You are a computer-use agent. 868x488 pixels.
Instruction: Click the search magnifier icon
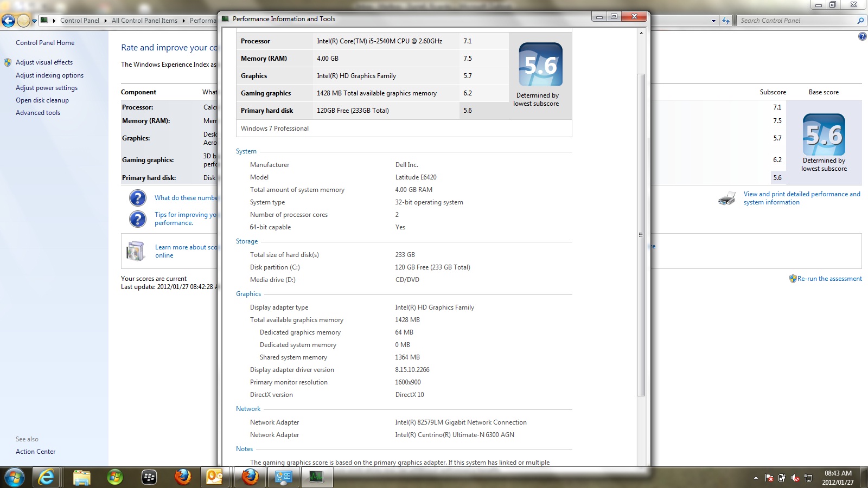(x=860, y=21)
